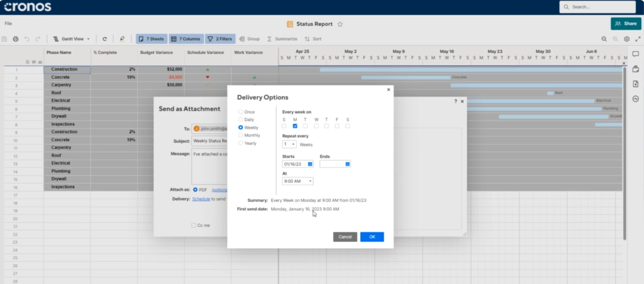Click the Summarize toolbar item
Viewport: 644px width, 284px height.
tap(282, 39)
